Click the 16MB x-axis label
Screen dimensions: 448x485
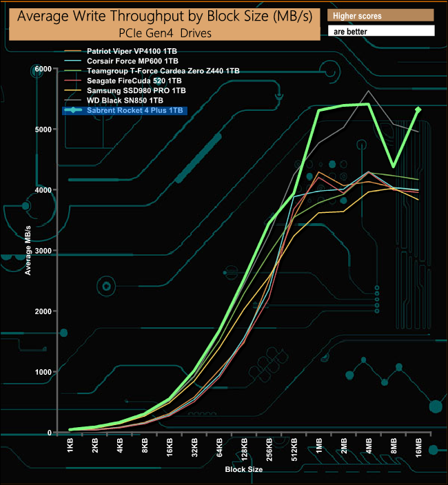pyautogui.click(x=418, y=447)
